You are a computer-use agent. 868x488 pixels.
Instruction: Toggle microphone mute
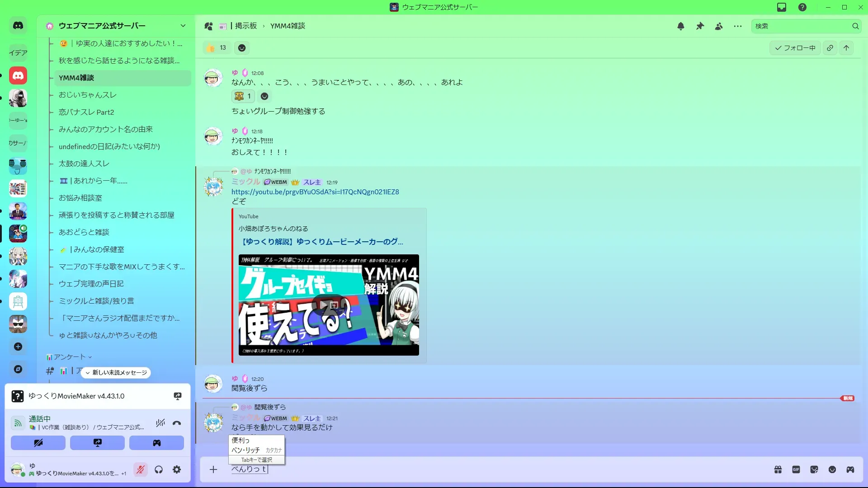(141, 469)
